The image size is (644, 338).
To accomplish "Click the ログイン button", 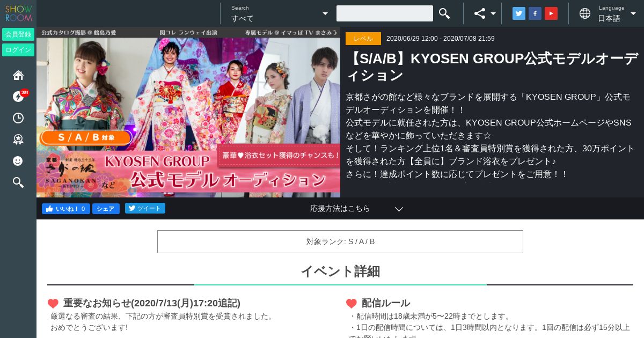I will pyautogui.click(x=18, y=50).
